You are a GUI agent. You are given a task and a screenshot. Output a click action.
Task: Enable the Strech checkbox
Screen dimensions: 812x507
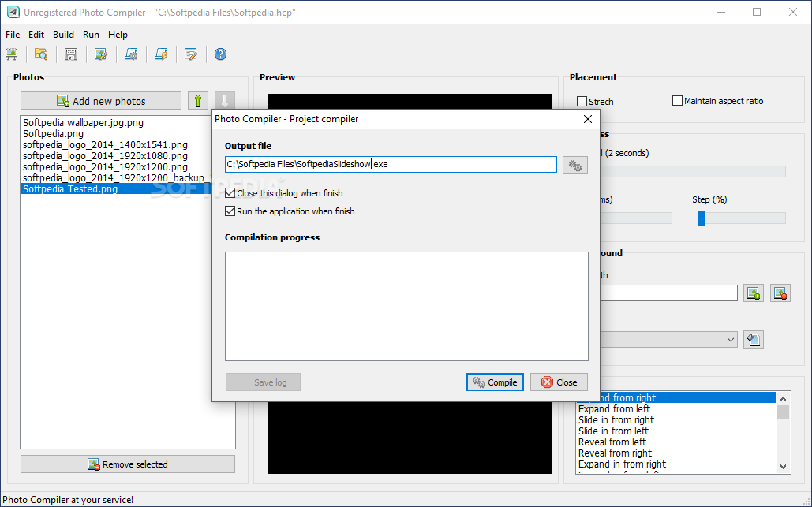point(582,102)
